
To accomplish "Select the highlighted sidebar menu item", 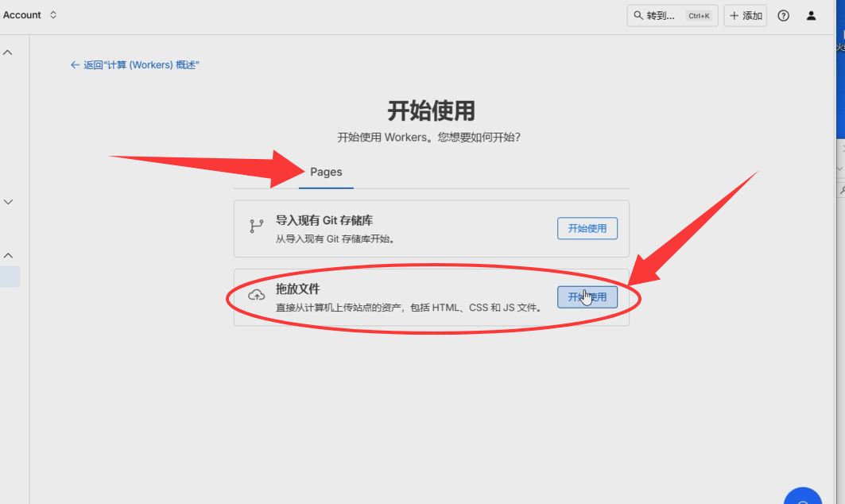I will pos(10,277).
